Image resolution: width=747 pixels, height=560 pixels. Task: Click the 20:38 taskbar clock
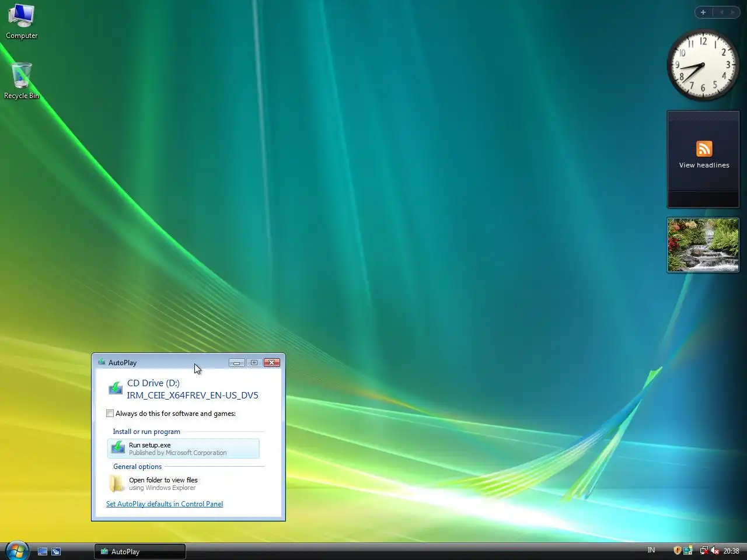731,551
